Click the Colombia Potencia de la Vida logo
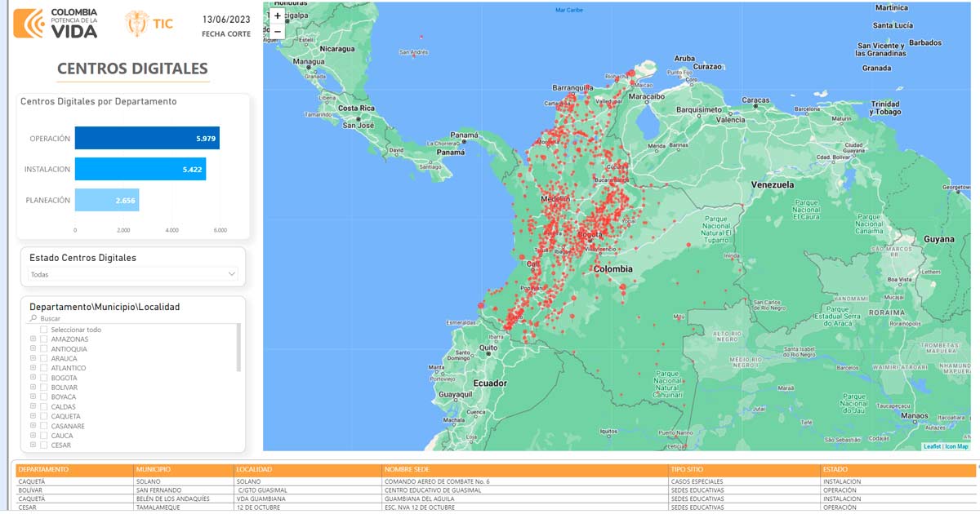Viewport: 980px width, 514px height. [56, 24]
